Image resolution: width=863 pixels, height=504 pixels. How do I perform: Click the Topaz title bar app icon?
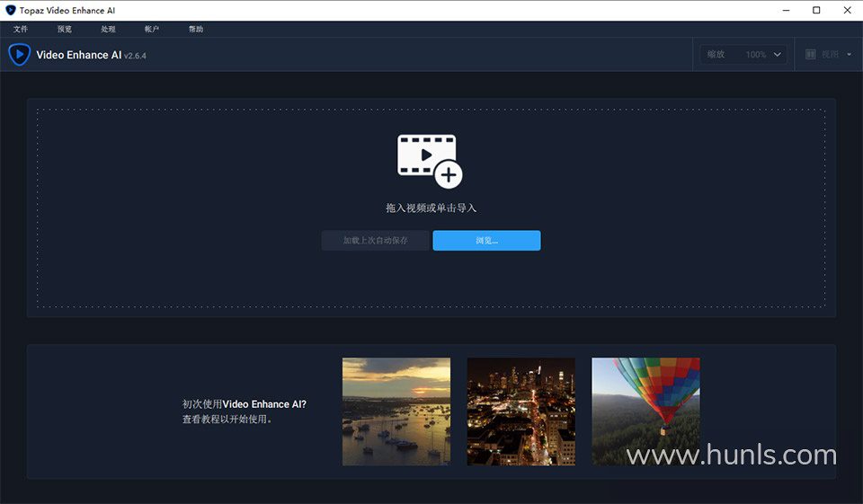click(11, 10)
